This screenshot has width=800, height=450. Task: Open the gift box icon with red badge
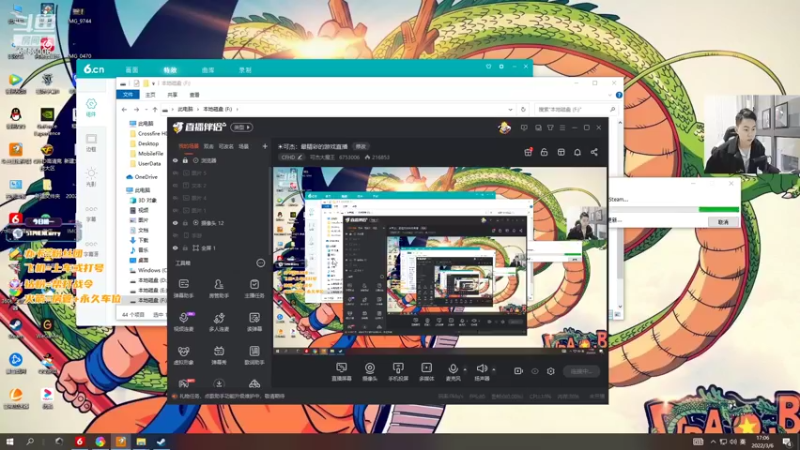click(528, 152)
